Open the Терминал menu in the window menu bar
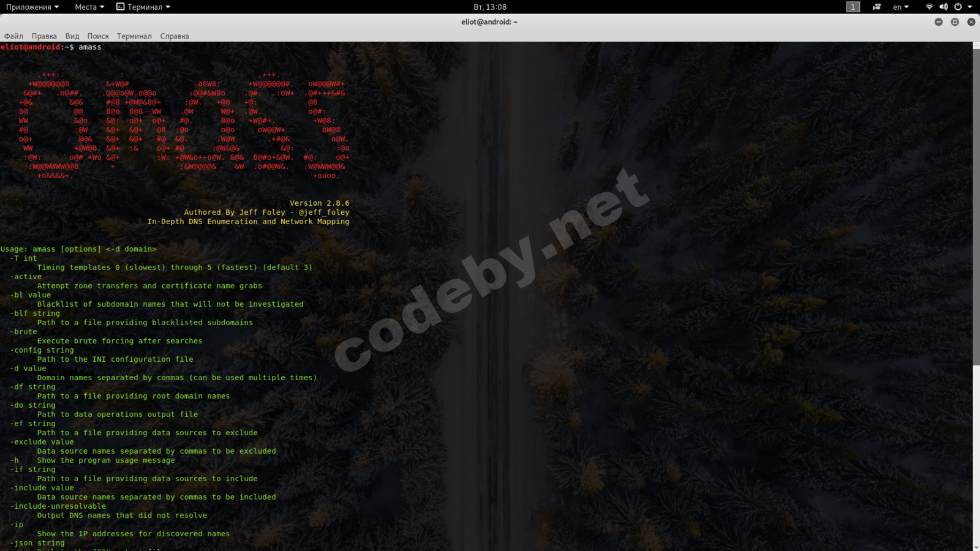Viewport: 980px width, 551px height. pos(134,36)
